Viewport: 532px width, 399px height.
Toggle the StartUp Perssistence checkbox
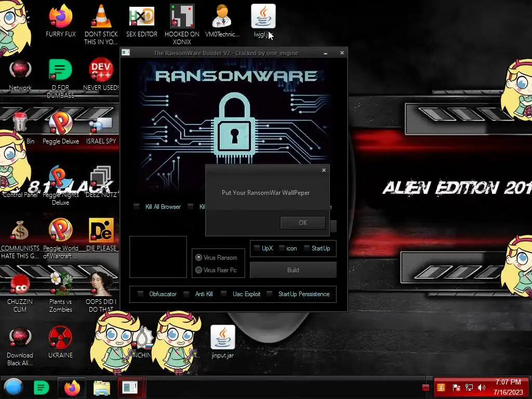point(269,294)
